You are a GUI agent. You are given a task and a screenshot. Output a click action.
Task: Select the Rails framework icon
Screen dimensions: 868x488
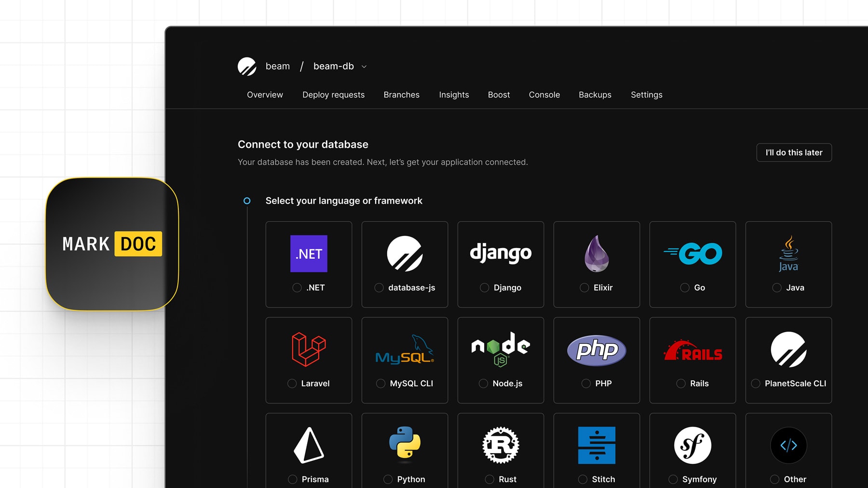tap(692, 351)
